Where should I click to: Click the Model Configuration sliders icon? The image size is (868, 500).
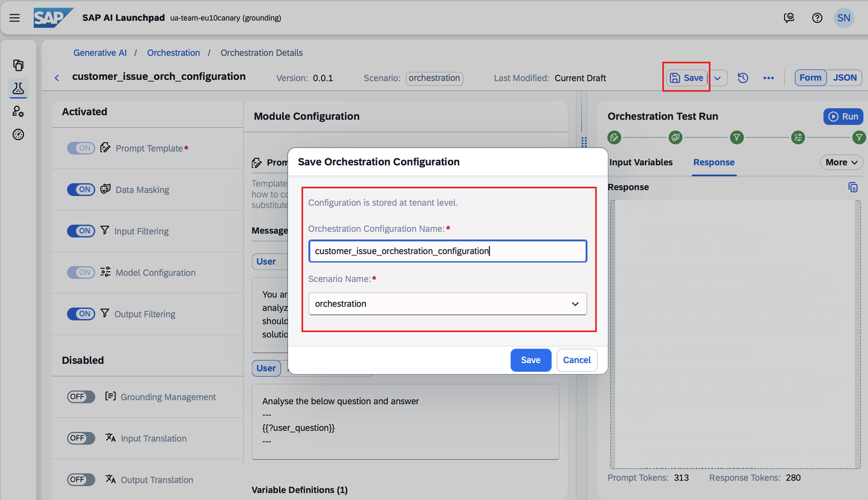click(x=105, y=272)
